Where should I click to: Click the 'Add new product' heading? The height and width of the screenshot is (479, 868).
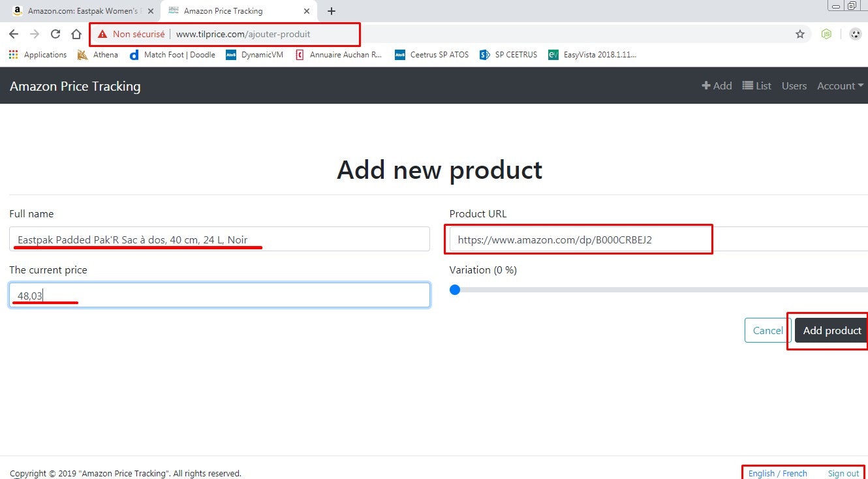click(x=439, y=170)
